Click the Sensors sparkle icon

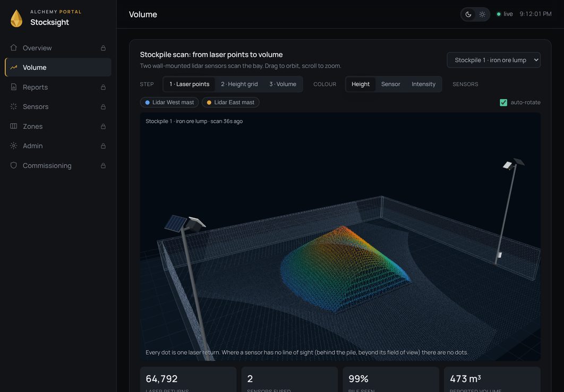click(x=14, y=106)
